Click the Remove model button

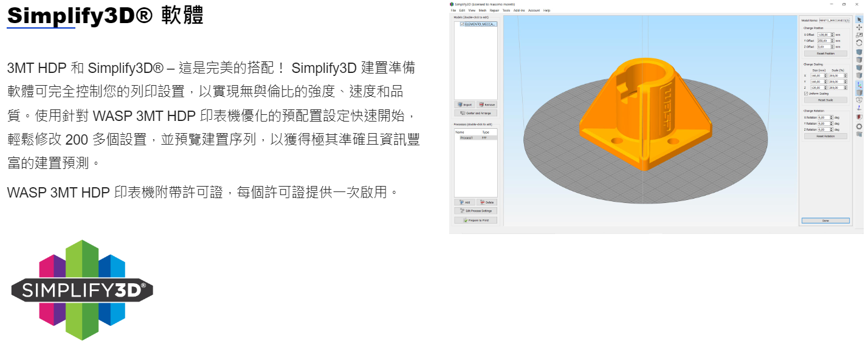click(486, 105)
